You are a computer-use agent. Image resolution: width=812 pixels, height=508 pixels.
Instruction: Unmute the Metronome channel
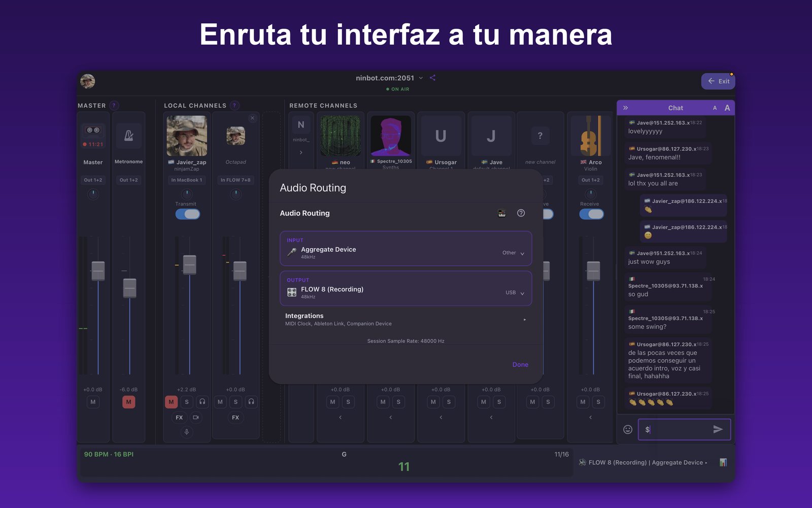point(129,402)
